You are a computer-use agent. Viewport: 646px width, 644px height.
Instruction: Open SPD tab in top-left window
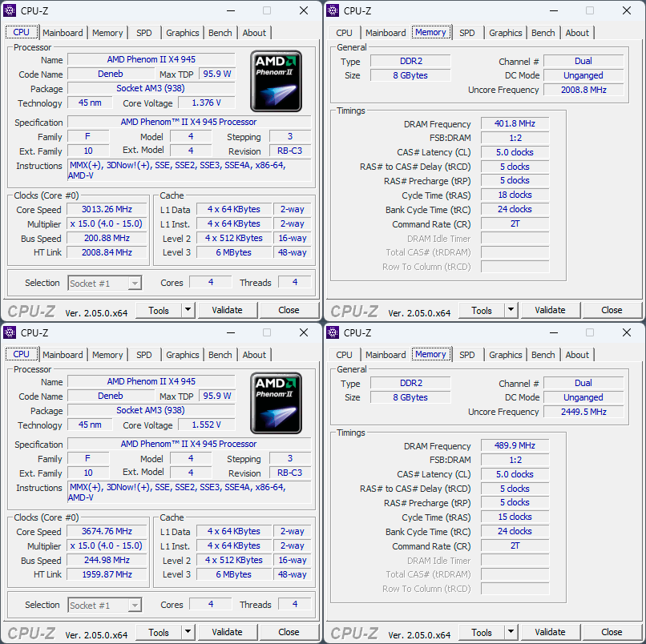pos(144,33)
